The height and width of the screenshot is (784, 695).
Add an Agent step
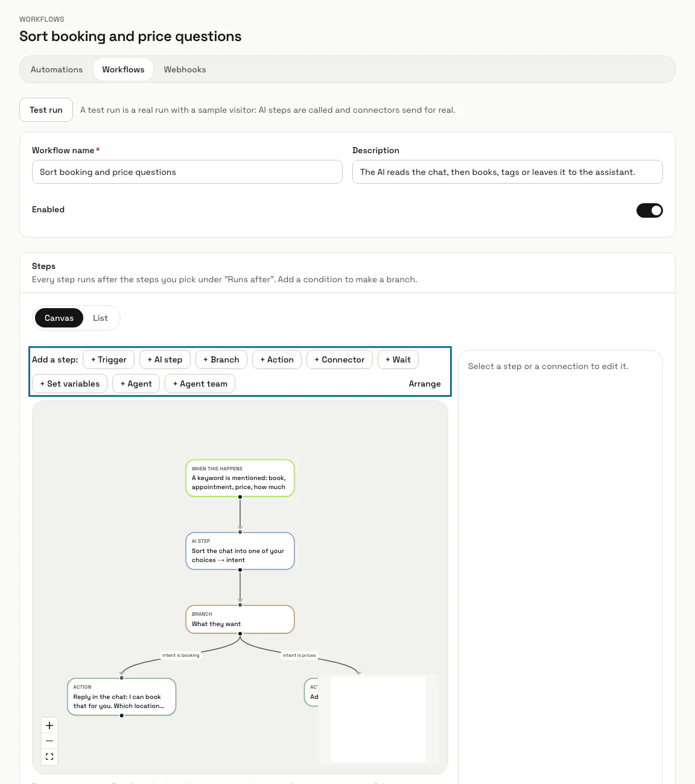[x=136, y=384]
